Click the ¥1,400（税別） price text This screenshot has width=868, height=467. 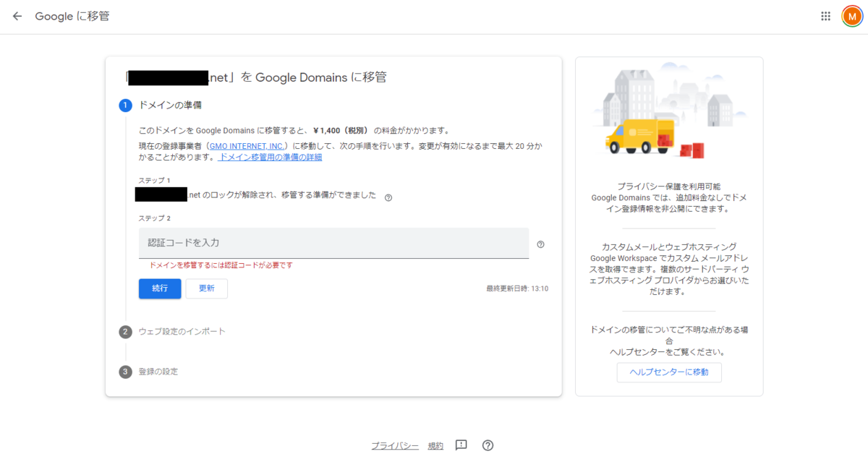pos(341,131)
